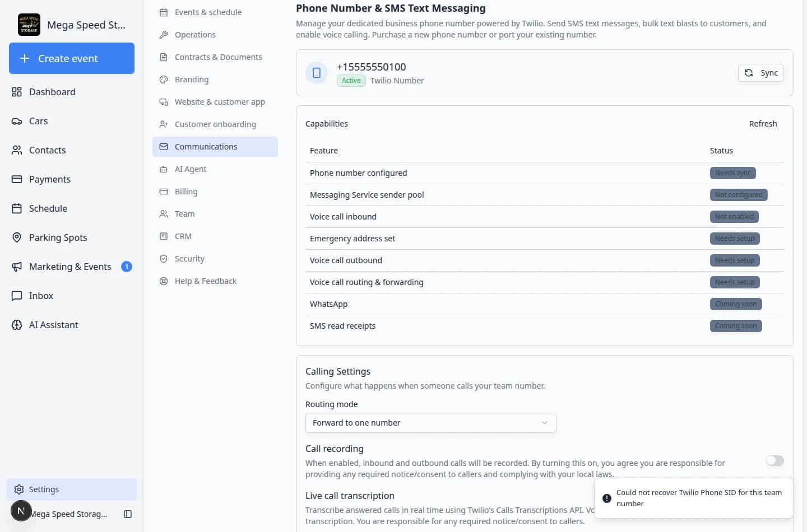This screenshot has height=532, width=807.
Task: Click the Settings item in sidebar
Action: point(72,489)
